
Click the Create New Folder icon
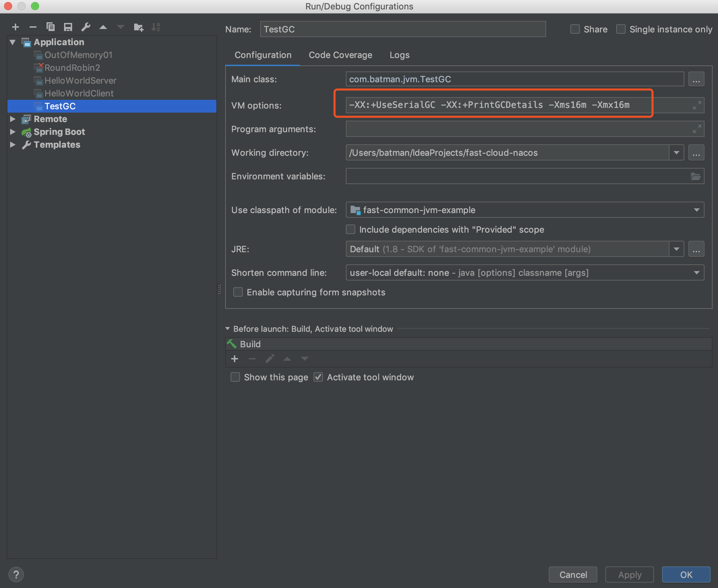139,27
